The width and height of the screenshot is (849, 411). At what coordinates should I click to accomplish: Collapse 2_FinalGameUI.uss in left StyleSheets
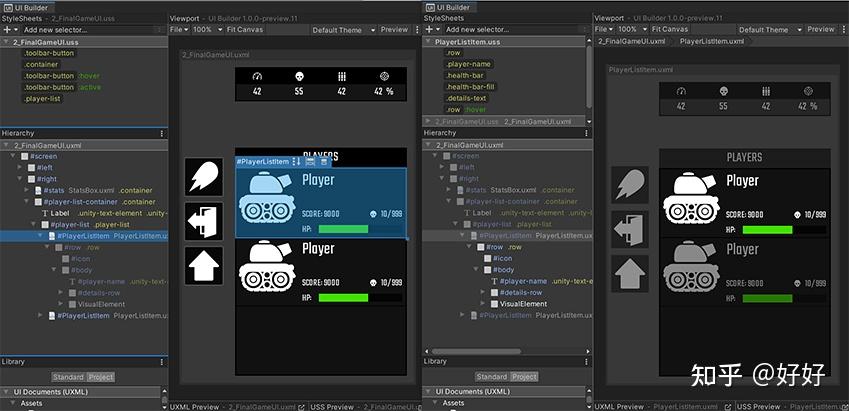click(x=5, y=42)
